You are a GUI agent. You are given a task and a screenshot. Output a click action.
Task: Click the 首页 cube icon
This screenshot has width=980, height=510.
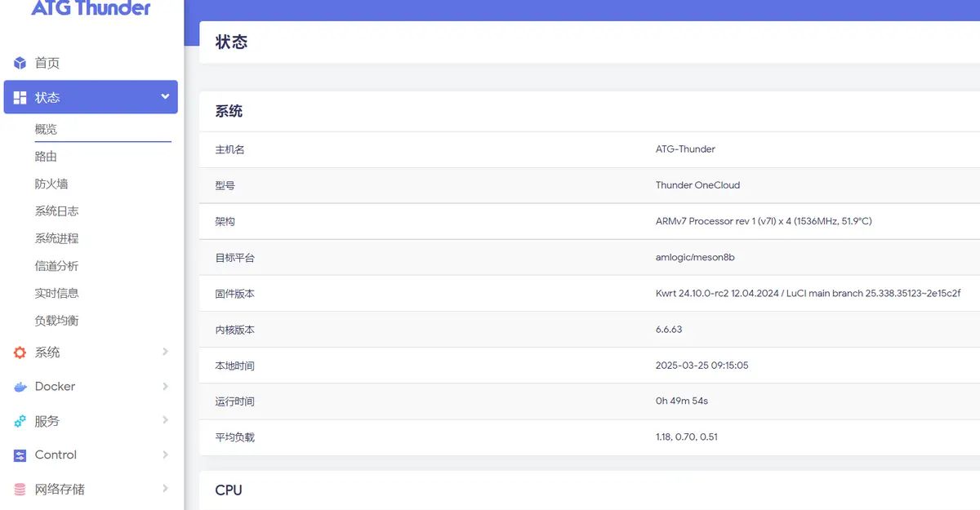(20, 63)
